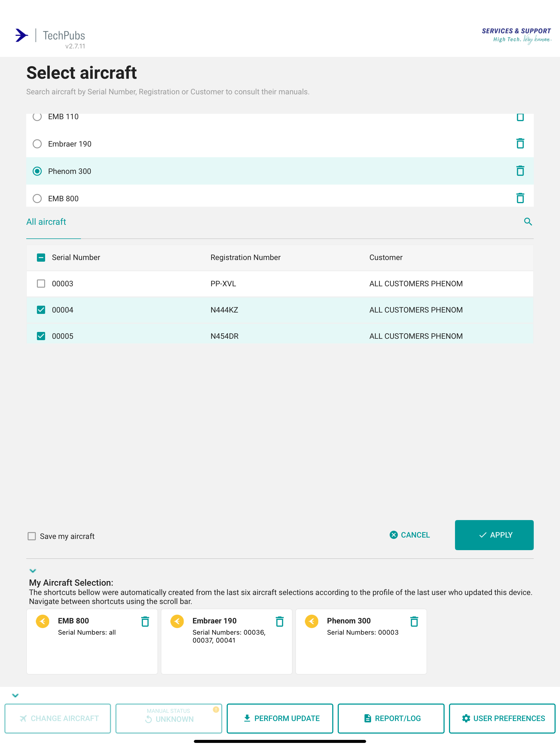The height and width of the screenshot is (747, 560).
Task: Switch to the All aircraft tab
Action: point(46,222)
